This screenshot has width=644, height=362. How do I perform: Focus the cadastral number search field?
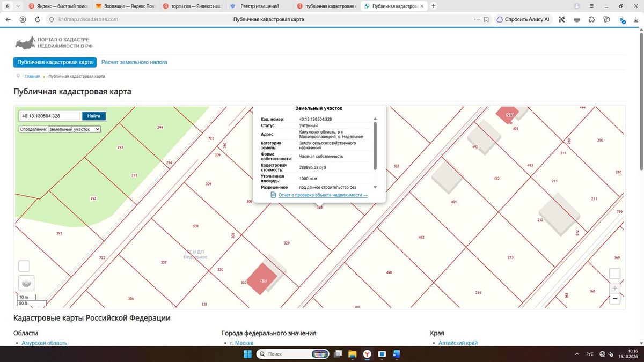[50, 116]
